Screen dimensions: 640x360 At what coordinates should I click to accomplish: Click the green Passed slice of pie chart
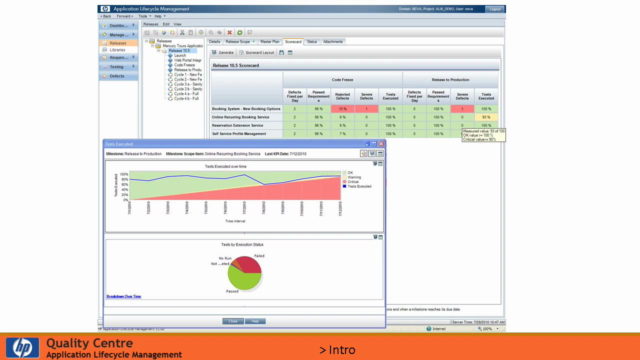[x=243, y=281]
